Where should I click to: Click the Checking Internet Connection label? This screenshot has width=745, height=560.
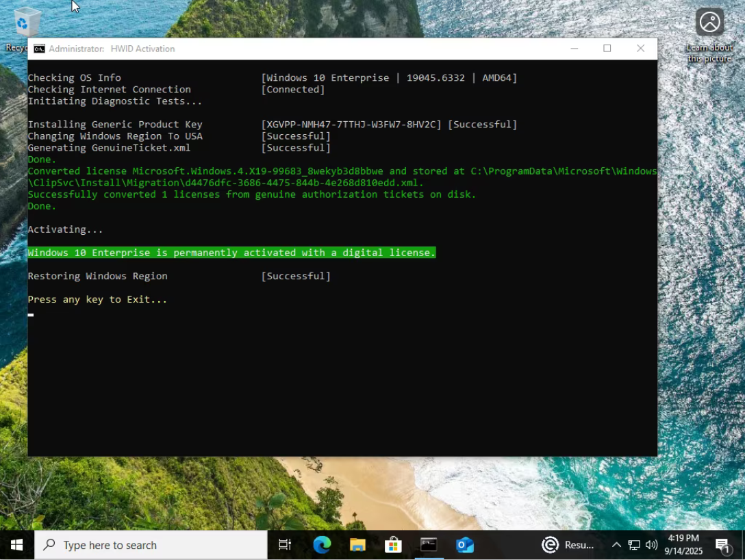point(110,89)
